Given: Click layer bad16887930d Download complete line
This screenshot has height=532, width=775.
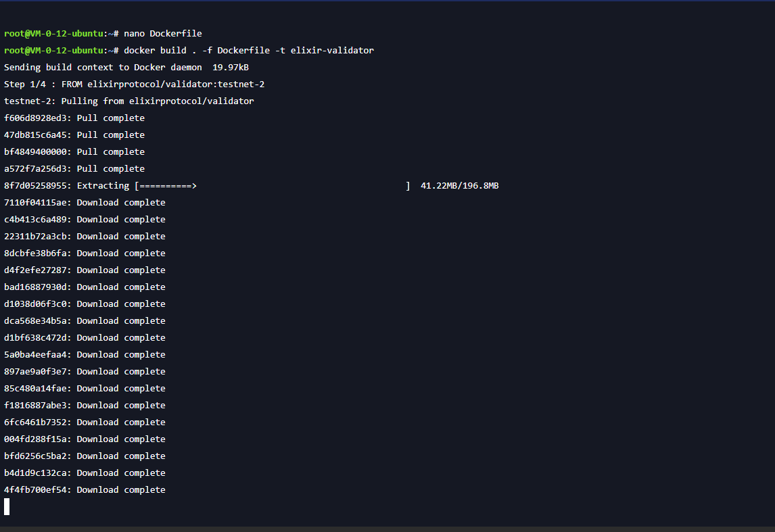Looking at the screenshot, I should [85, 287].
